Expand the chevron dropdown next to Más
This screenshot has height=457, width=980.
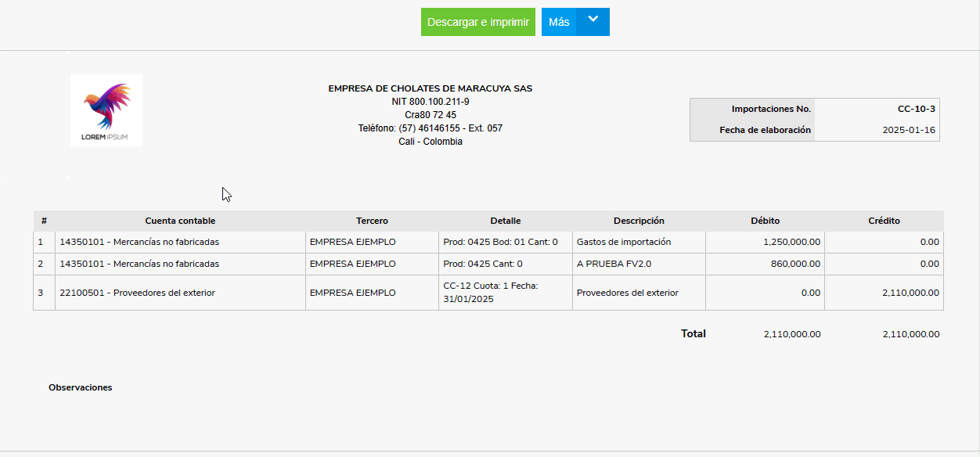pos(593,21)
